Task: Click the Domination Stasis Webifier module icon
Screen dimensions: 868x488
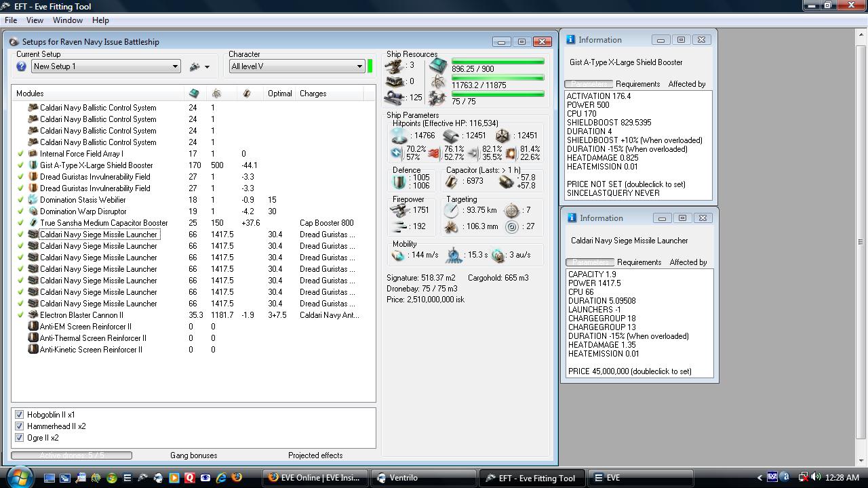Action: (x=33, y=200)
